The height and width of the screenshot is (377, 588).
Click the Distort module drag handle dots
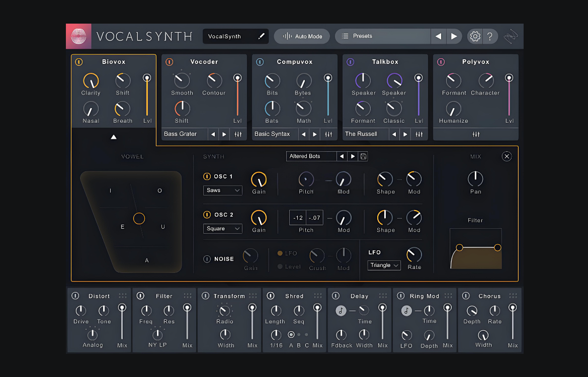tap(123, 296)
